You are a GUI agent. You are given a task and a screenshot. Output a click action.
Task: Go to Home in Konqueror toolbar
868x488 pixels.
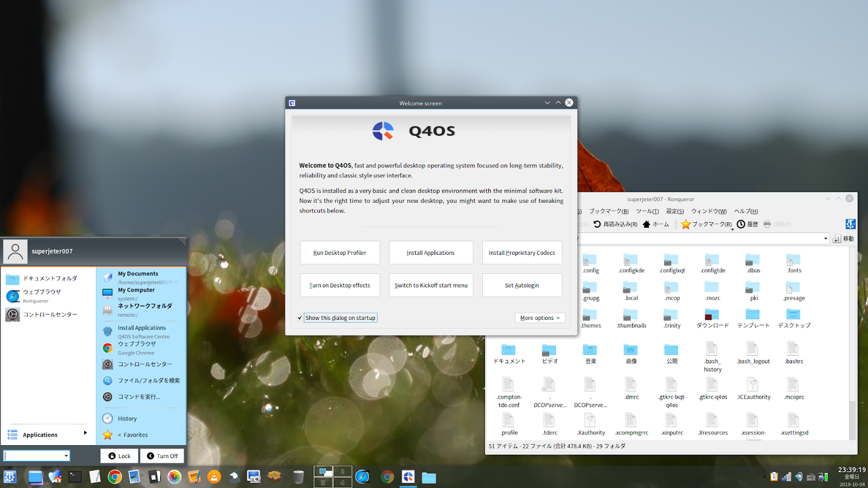tap(656, 224)
